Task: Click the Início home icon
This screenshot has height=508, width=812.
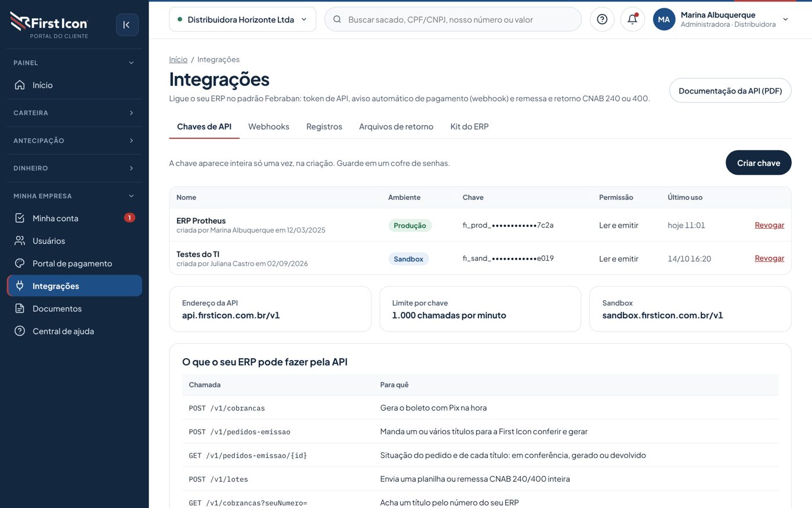Action: pyautogui.click(x=20, y=85)
